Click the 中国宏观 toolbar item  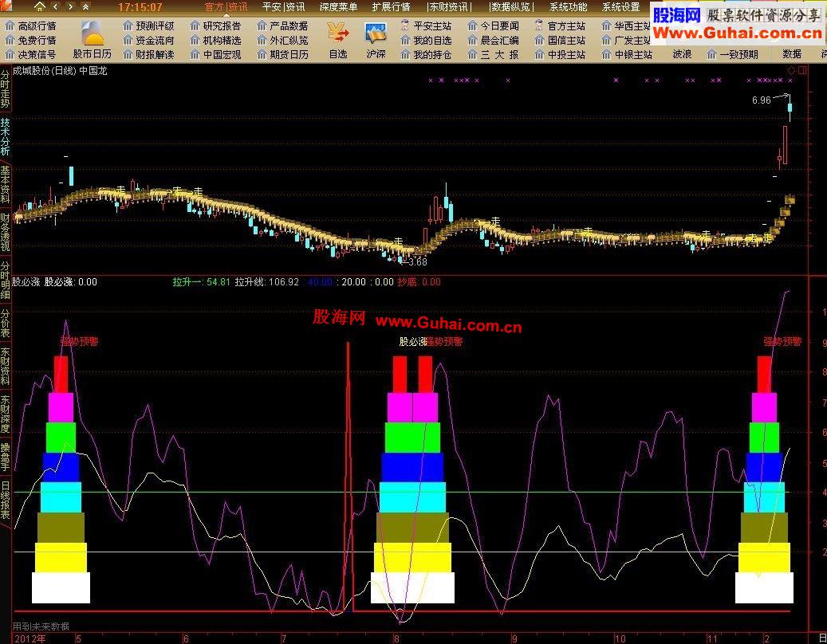(x=215, y=54)
